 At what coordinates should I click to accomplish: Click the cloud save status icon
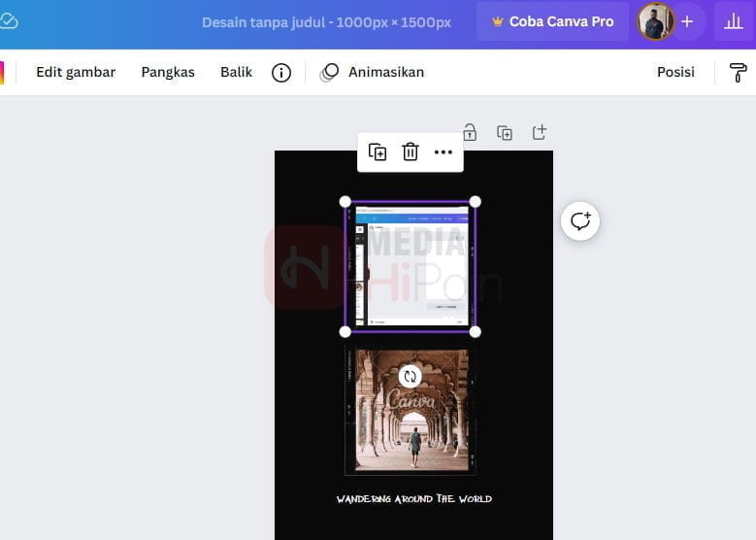click(x=8, y=21)
